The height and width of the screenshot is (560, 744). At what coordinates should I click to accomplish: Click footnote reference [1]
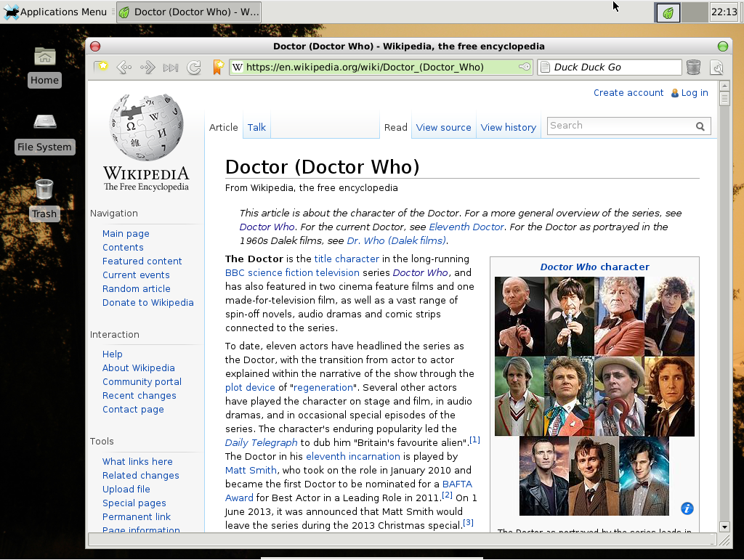tap(475, 439)
